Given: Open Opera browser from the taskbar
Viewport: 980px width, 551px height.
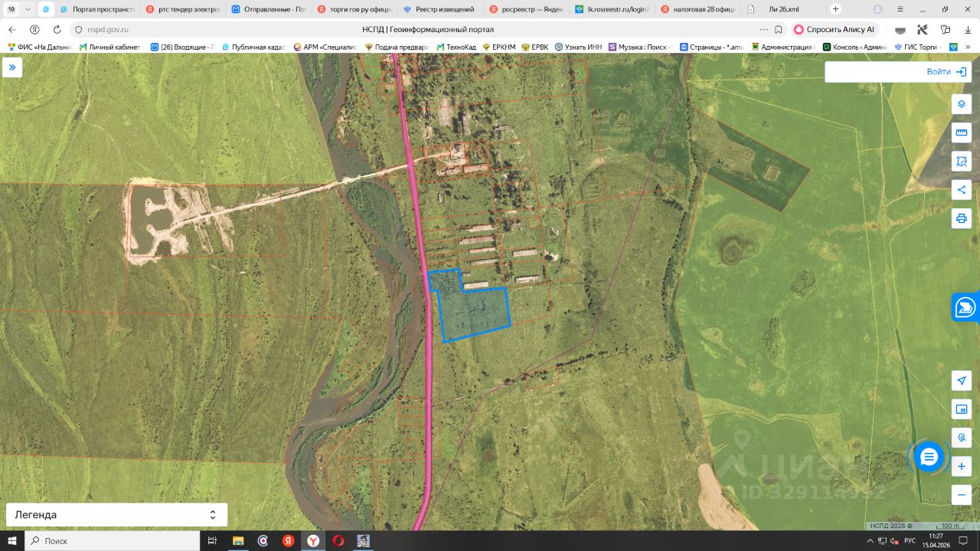Looking at the screenshot, I should 338,540.
